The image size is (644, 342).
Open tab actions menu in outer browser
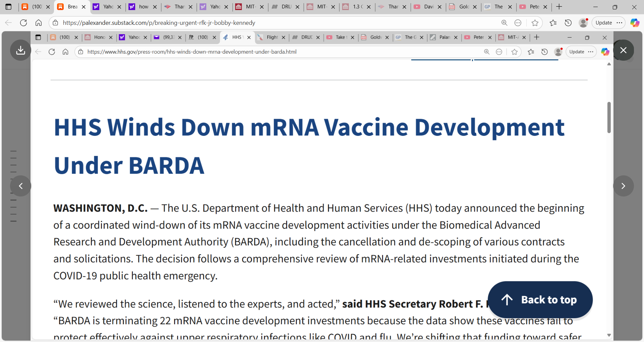[x=8, y=7]
